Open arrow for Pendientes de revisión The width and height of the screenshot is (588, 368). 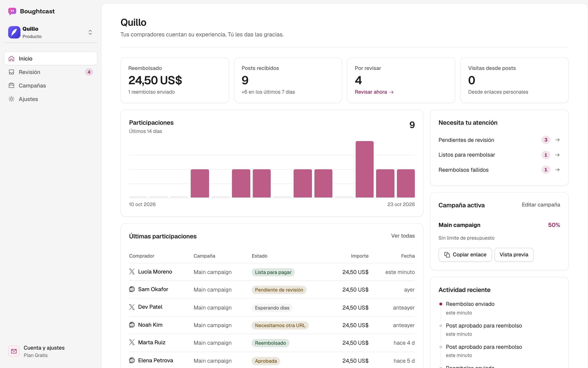557,140
